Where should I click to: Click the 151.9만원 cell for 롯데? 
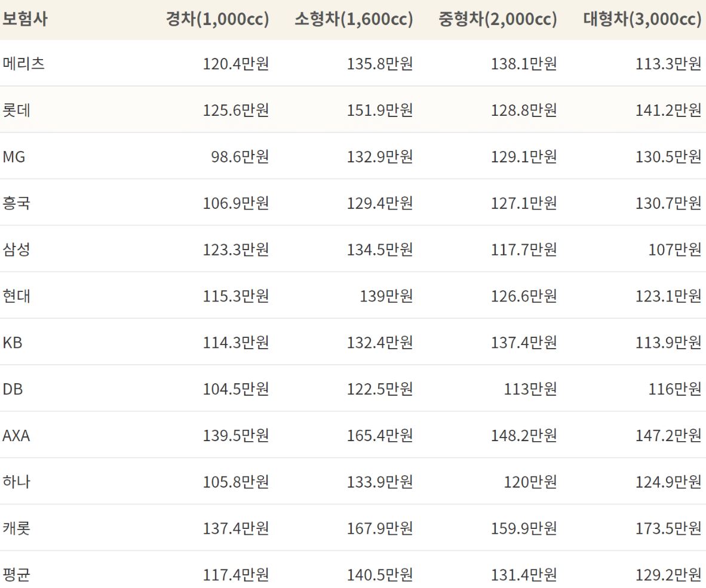pos(380,110)
